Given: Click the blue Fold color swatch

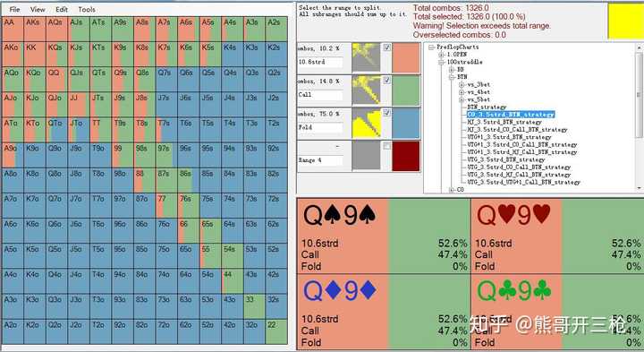Looking at the screenshot, I should click(x=406, y=124).
